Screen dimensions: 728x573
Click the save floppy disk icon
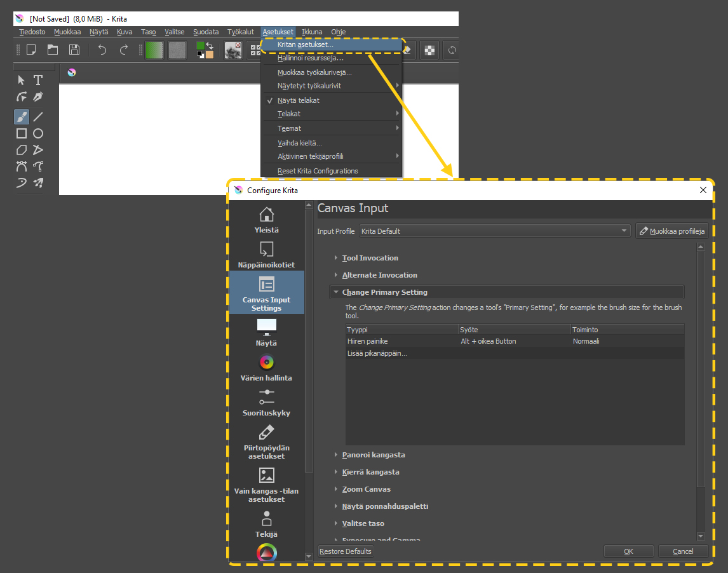pyautogui.click(x=74, y=50)
